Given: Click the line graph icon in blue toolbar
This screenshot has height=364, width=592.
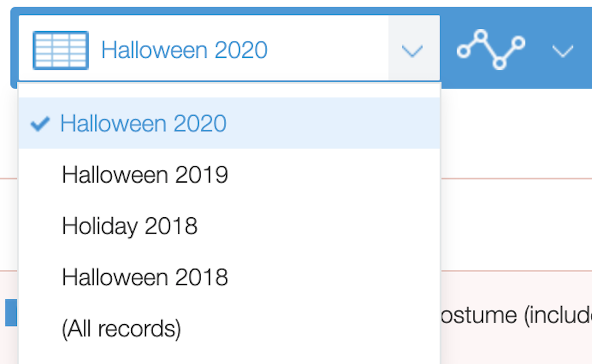Looking at the screenshot, I should click(491, 50).
